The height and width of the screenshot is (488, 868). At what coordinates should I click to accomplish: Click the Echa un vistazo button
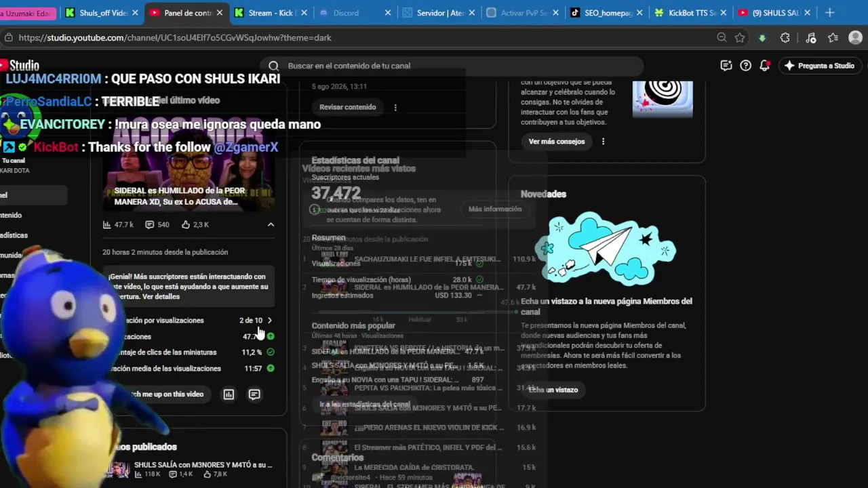[x=553, y=390]
